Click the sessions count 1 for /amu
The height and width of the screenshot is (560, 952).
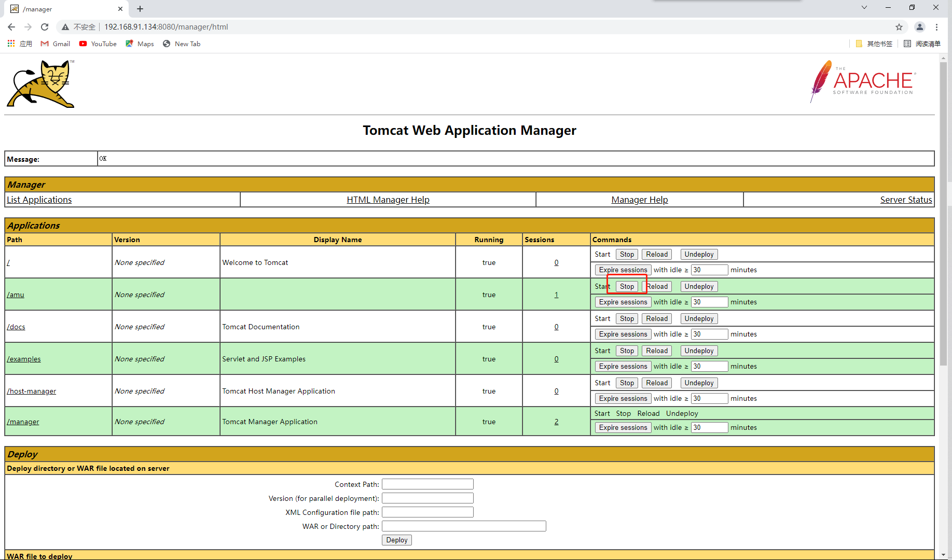[556, 295]
